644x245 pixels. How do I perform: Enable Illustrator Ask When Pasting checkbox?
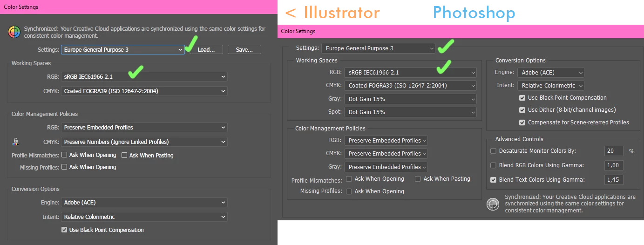tap(124, 155)
